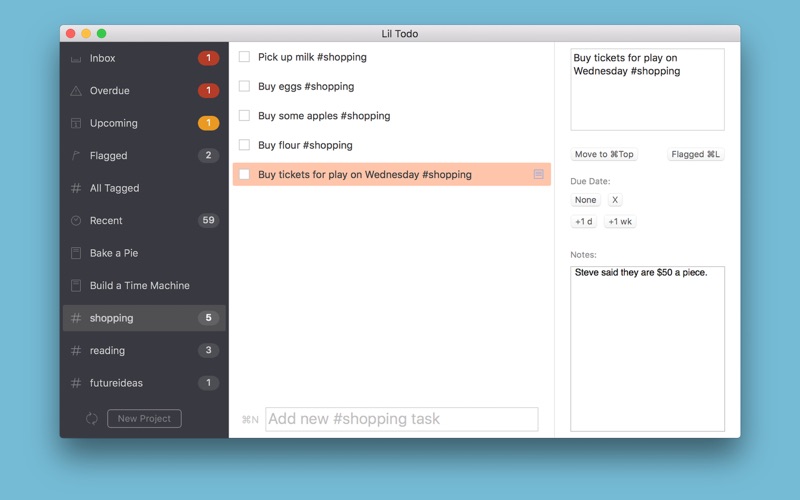Show Flagged tasks
Screen dimensions: 800x500
point(144,156)
